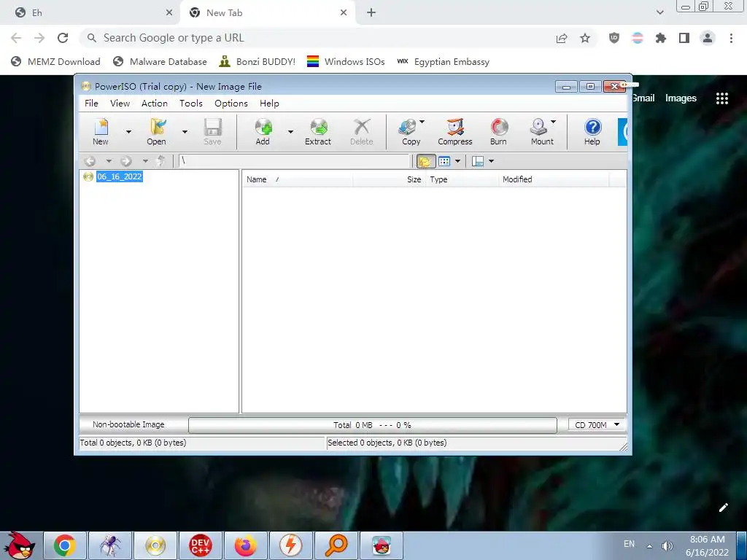The height and width of the screenshot is (560, 747).
Task: Click the PowerISO path input field
Action: point(295,161)
